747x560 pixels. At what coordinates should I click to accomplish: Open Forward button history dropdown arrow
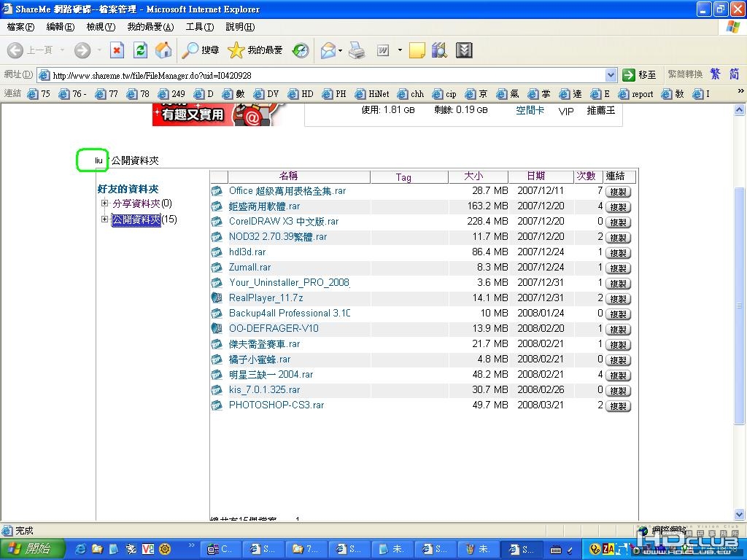click(99, 50)
